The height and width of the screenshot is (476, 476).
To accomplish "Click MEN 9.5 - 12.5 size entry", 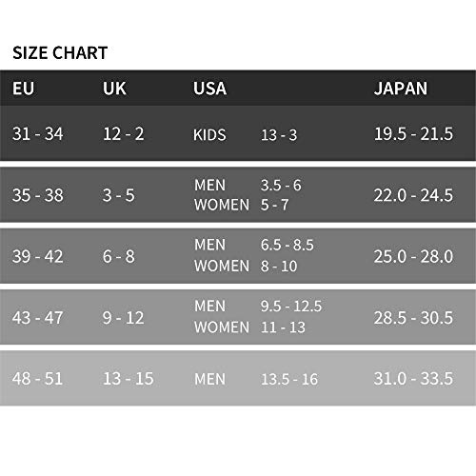I will click(x=258, y=306).
